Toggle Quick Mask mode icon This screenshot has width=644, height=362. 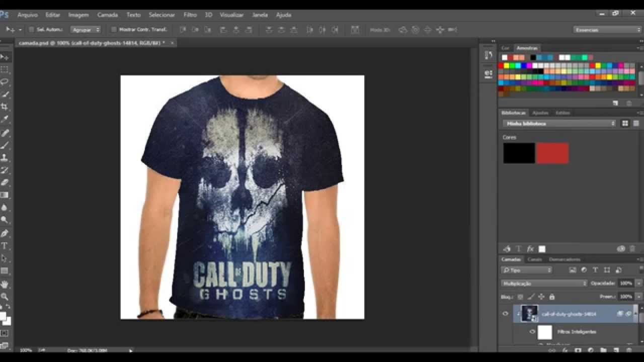pos(5,333)
